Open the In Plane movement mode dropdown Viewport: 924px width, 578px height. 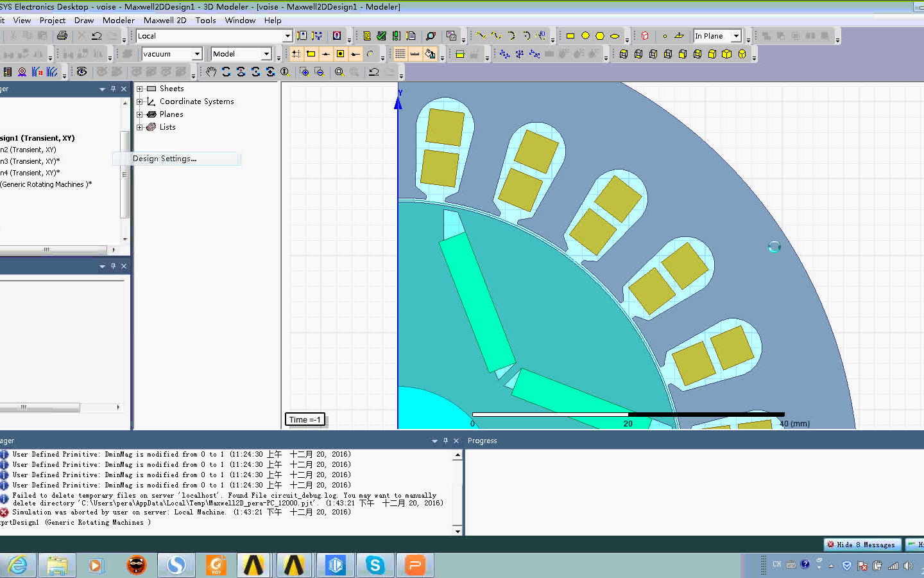736,36
